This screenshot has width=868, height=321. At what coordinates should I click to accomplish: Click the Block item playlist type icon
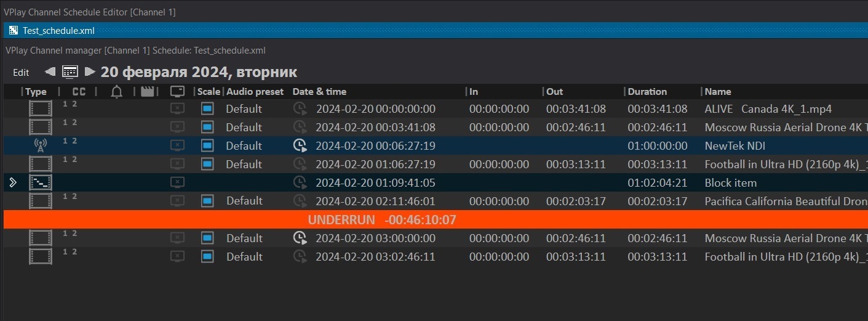[x=41, y=182]
